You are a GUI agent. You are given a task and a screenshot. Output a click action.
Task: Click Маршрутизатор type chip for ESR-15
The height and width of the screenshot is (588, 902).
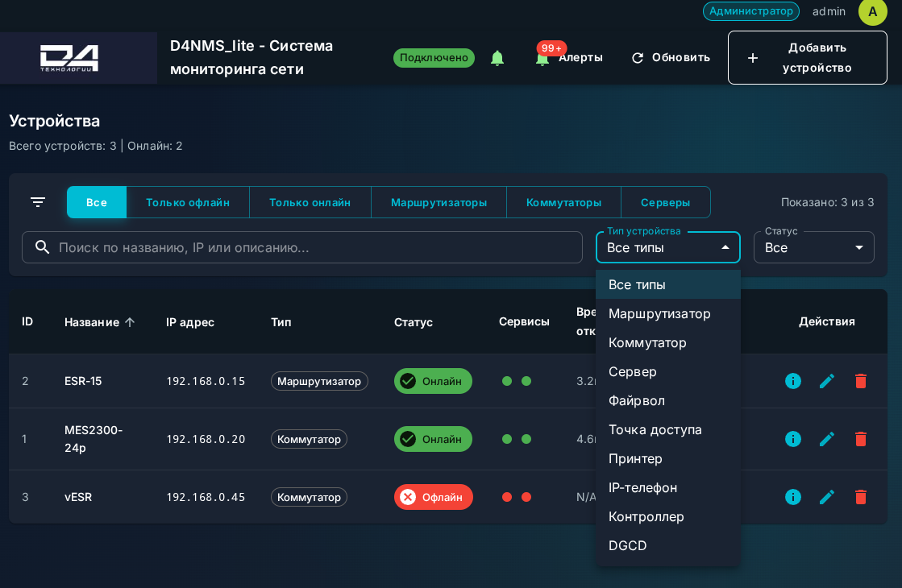pyautogui.click(x=319, y=381)
